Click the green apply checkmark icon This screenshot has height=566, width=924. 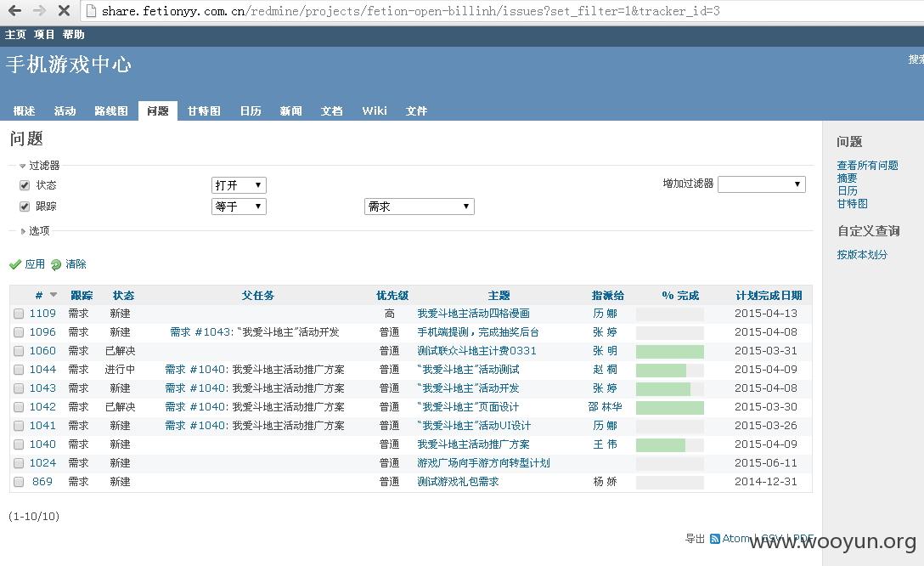point(15,264)
